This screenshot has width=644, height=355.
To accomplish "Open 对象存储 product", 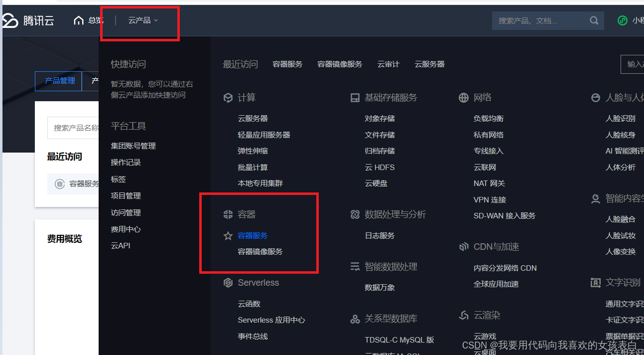I will (x=380, y=119).
